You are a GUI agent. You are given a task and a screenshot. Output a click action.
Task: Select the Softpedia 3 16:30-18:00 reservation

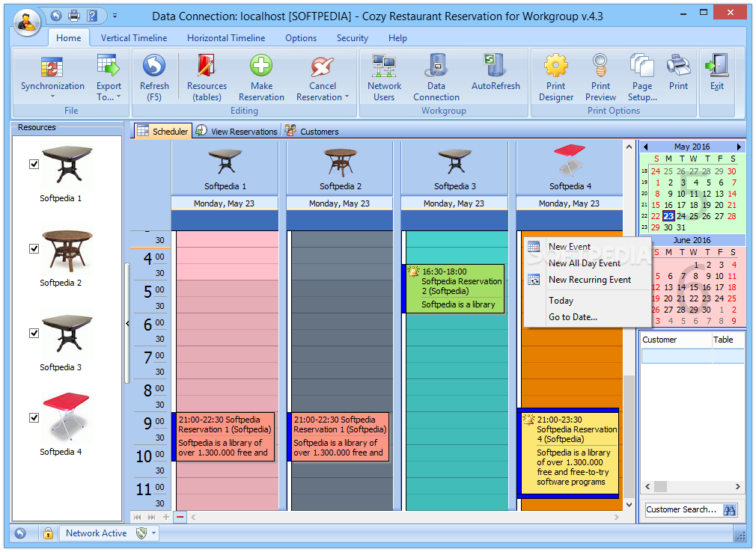pos(454,289)
